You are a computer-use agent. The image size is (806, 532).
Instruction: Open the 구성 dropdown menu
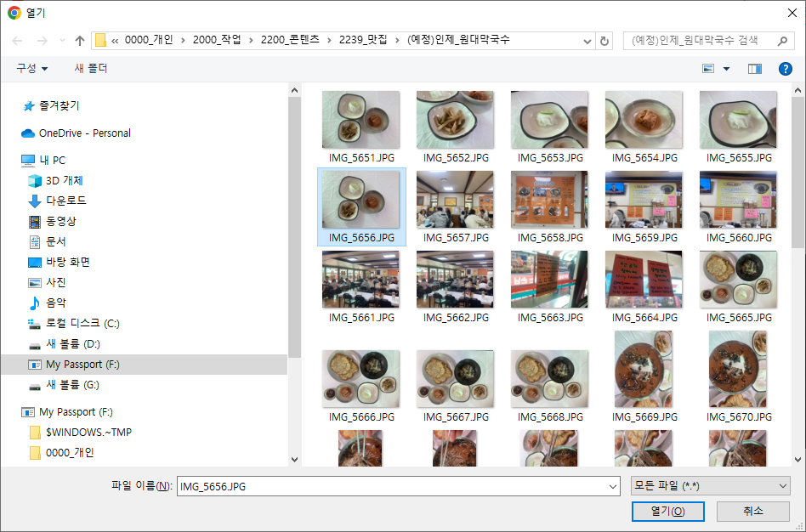(x=31, y=69)
